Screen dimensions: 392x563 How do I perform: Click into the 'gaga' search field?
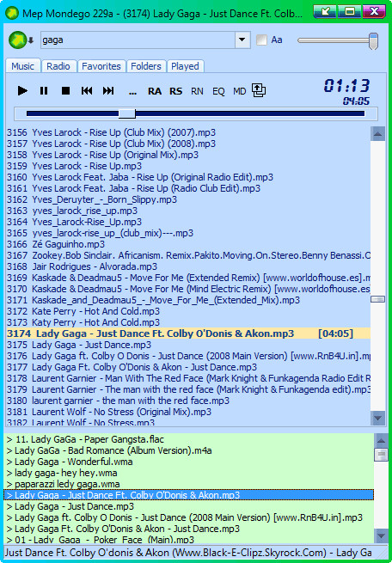[138, 40]
